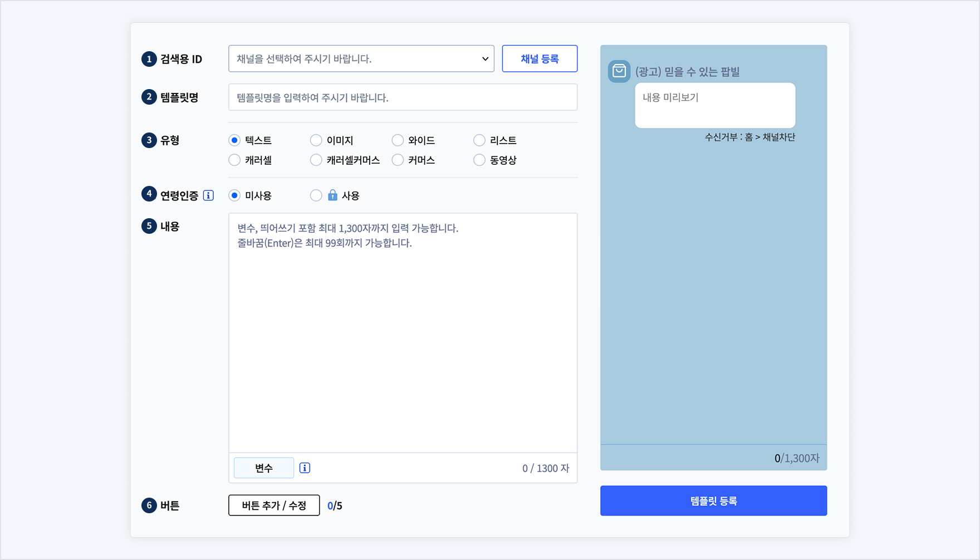
Task: Click the 채널 등록 button
Action: coord(539,58)
